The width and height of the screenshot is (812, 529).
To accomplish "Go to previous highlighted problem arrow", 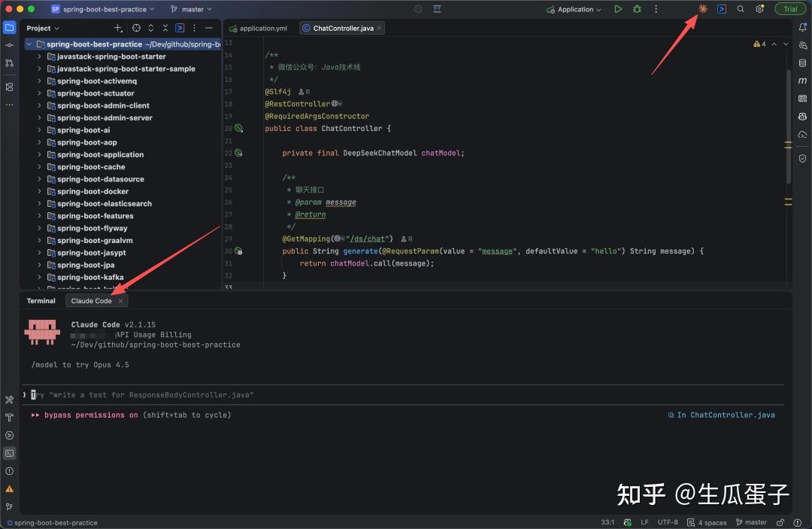I will pos(774,44).
